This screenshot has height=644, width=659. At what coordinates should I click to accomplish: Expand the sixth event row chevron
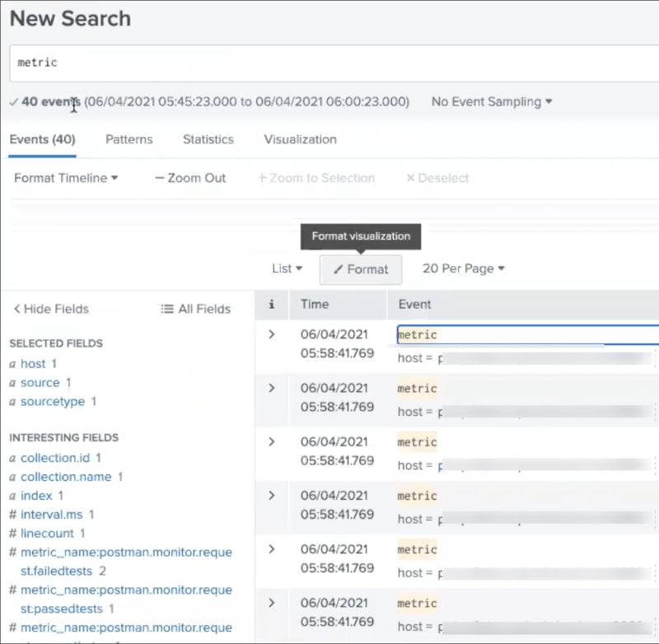[272, 604]
